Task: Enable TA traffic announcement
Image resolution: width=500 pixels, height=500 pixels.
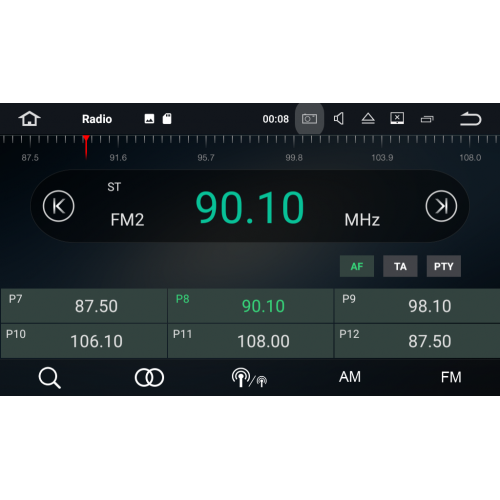Action: coord(400,266)
